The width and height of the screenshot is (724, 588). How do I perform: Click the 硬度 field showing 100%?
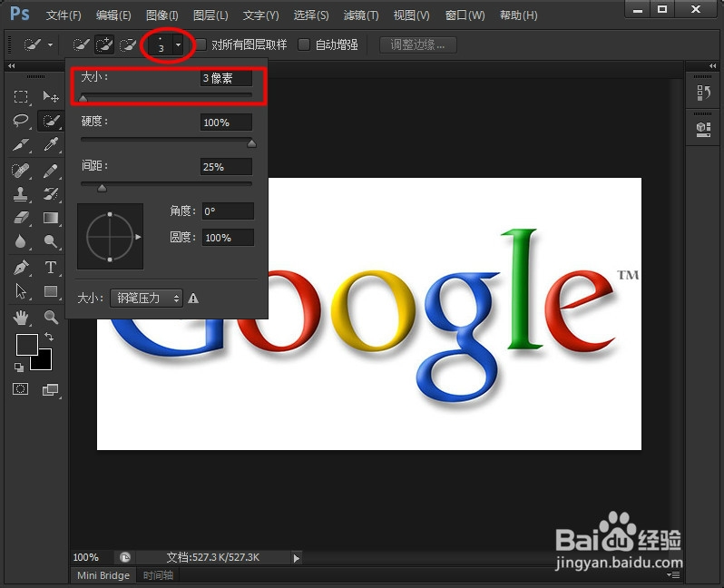pos(226,122)
